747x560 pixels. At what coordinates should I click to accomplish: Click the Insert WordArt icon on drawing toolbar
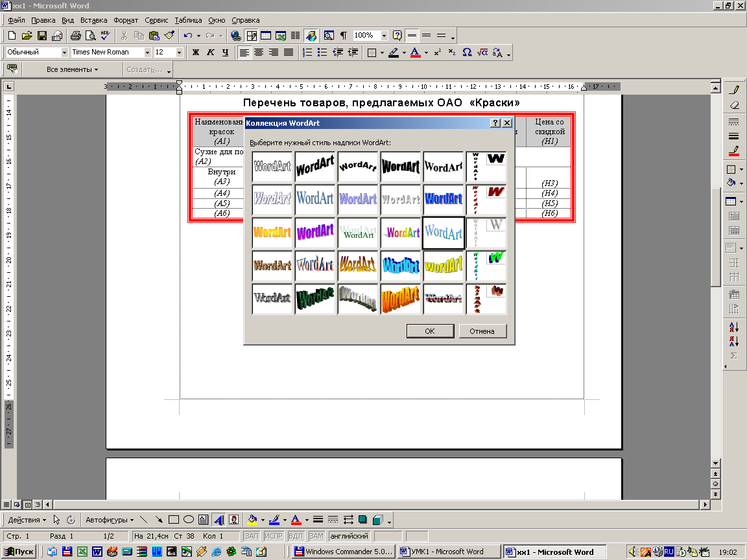219,520
